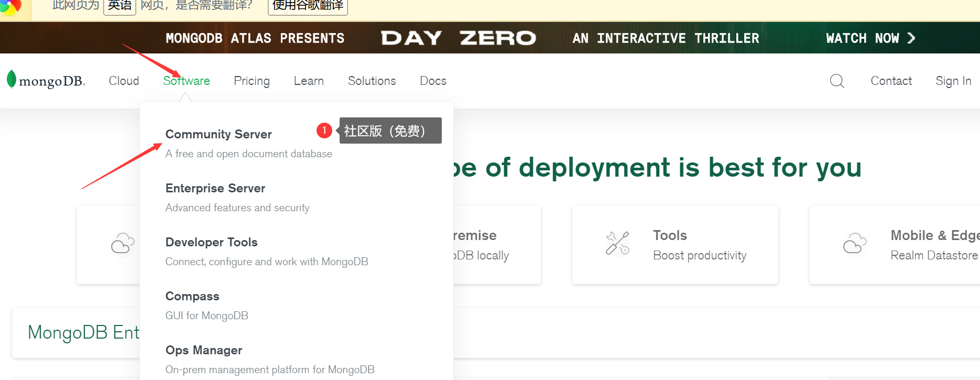Click the Sign In link
980x380 pixels.
coord(953,81)
